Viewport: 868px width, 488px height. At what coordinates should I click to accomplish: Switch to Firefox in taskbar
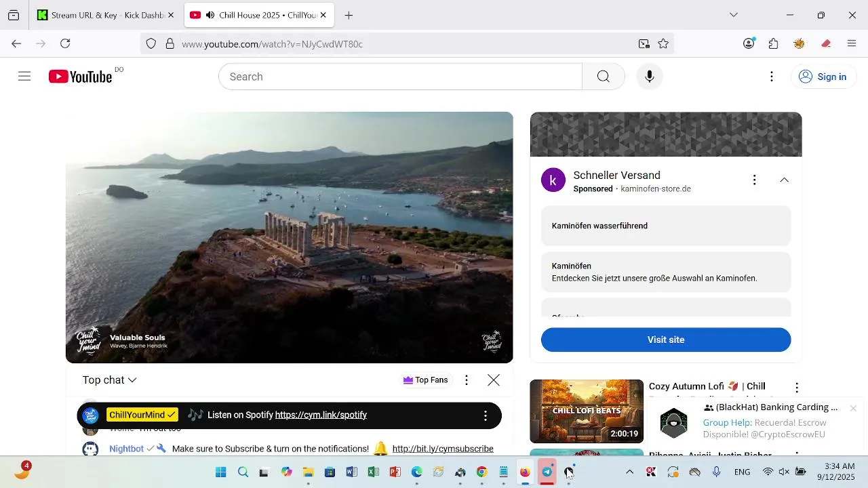point(525,472)
